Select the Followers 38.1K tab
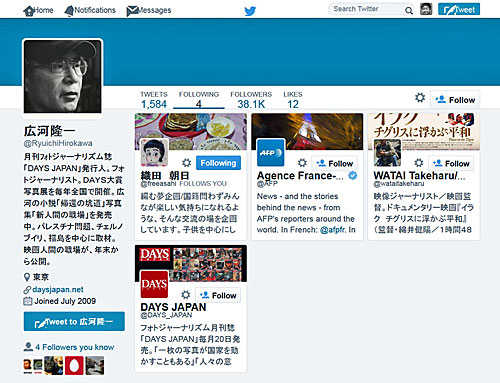Image resolution: width=500 pixels, height=383 pixels. (251, 100)
